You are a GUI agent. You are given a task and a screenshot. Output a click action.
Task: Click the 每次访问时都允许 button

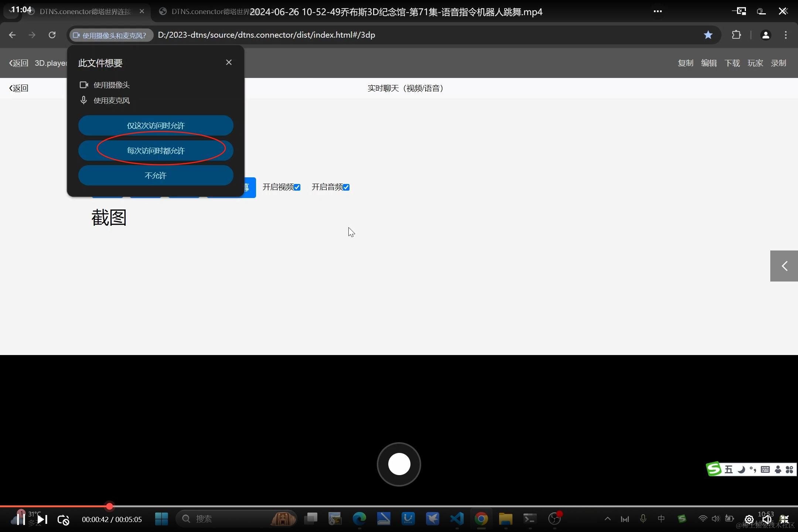point(156,151)
